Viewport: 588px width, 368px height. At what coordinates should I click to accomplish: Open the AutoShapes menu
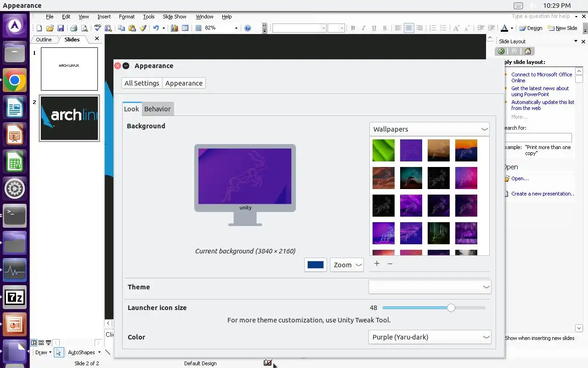84,352
